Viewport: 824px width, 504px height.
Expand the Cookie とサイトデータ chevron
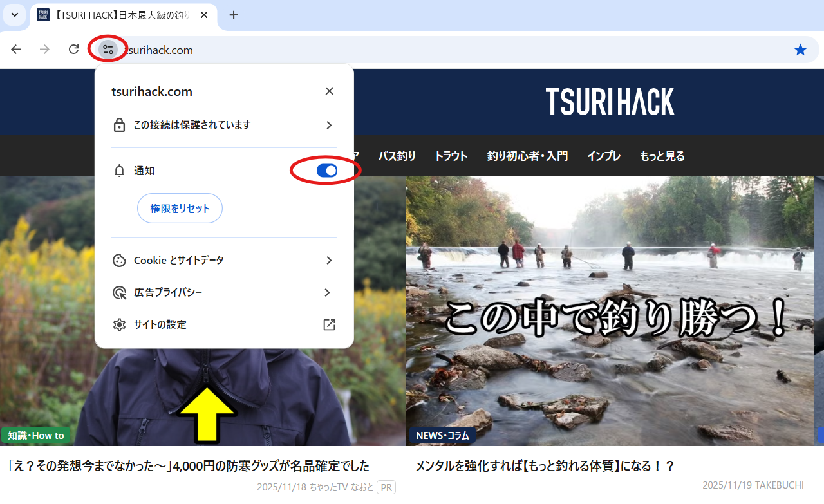pos(329,261)
